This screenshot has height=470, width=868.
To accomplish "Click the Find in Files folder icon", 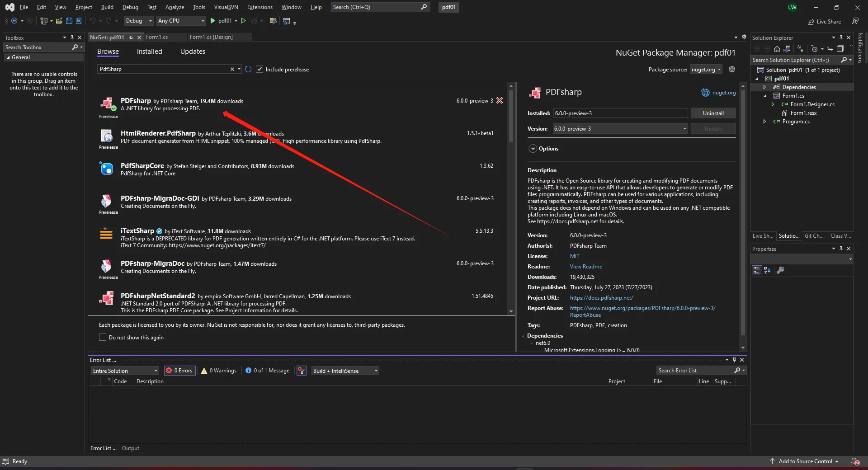I will pos(273,21).
